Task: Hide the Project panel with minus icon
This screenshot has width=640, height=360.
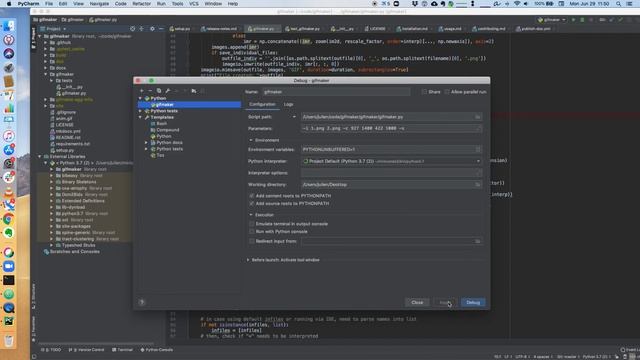Action: 161,29
